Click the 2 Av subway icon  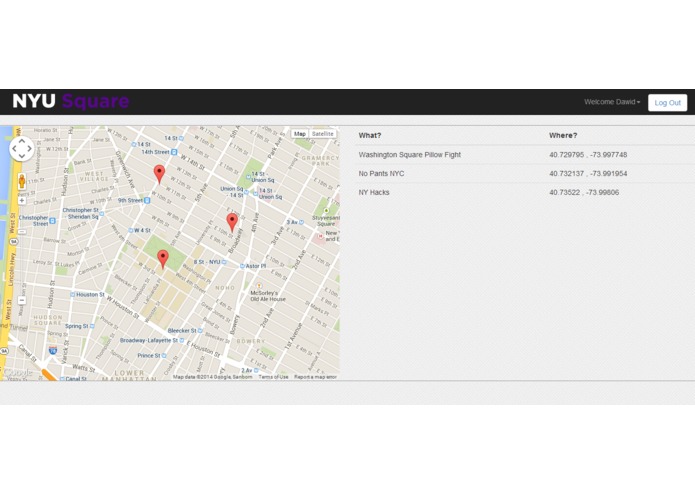(256, 370)
